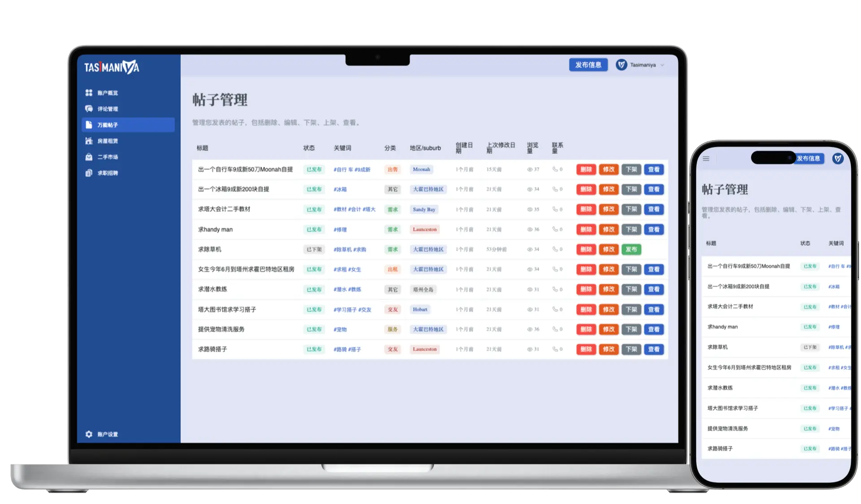The image size is (861, 504).
Task: View the 求路骑搭子 post with 查看
Action: (x=654, y=349)
